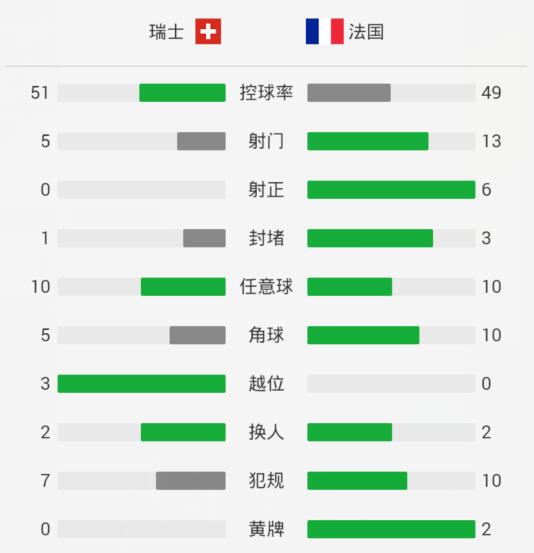Click France's gray 控球率 possession bar

click(349, 93)
